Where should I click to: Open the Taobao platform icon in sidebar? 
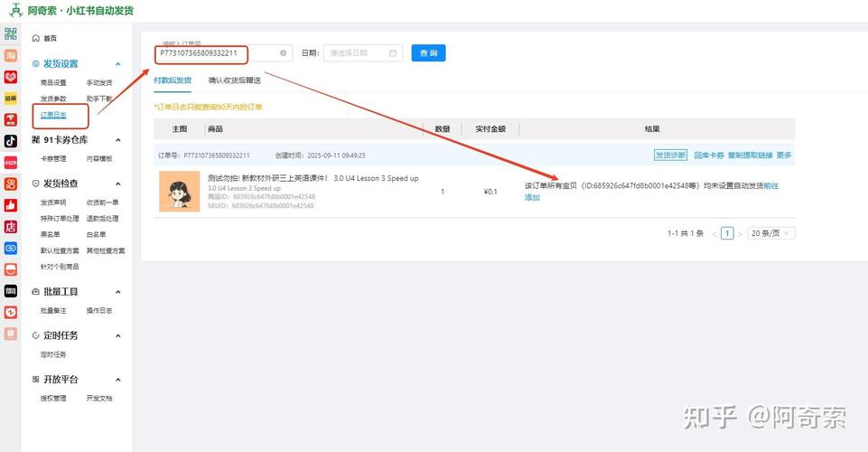pyautogui.click(x=11, y=55)
